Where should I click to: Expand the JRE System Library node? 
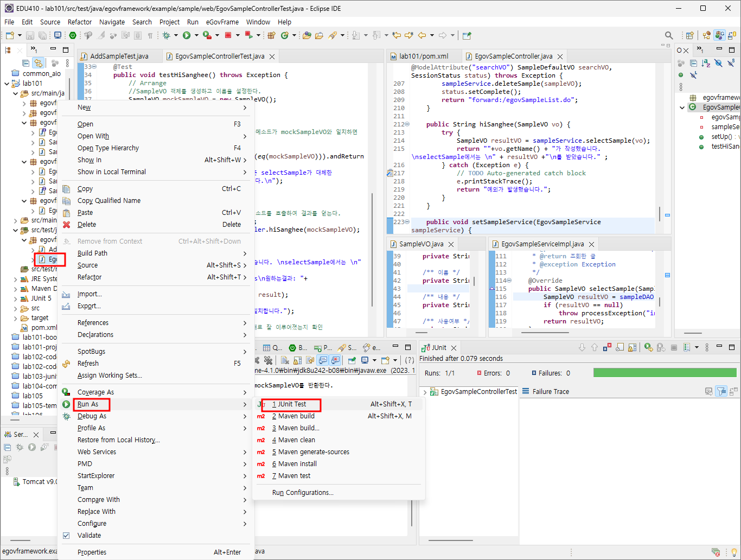pos(16,279)
